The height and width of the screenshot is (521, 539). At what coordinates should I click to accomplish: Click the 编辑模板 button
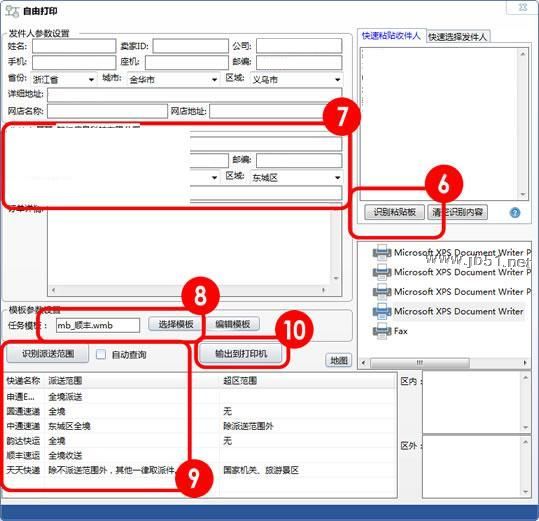[x=233, y=324]
